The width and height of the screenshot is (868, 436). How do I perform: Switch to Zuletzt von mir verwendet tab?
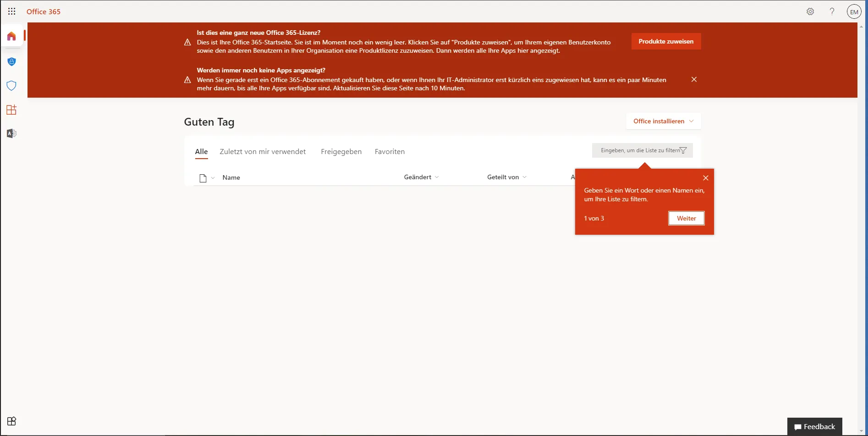[263, 152]
